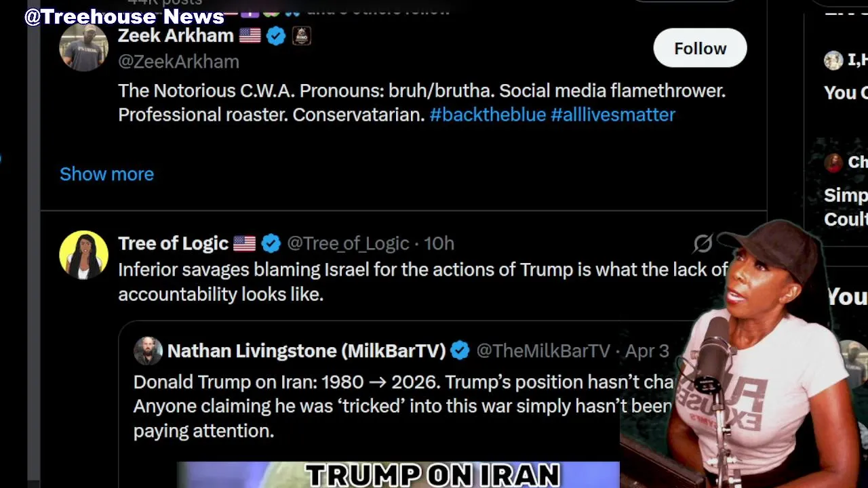Open Nathan Livingstone's small profile picture
The width and height of the screenshot is (868, 488).
pos(148,350)
